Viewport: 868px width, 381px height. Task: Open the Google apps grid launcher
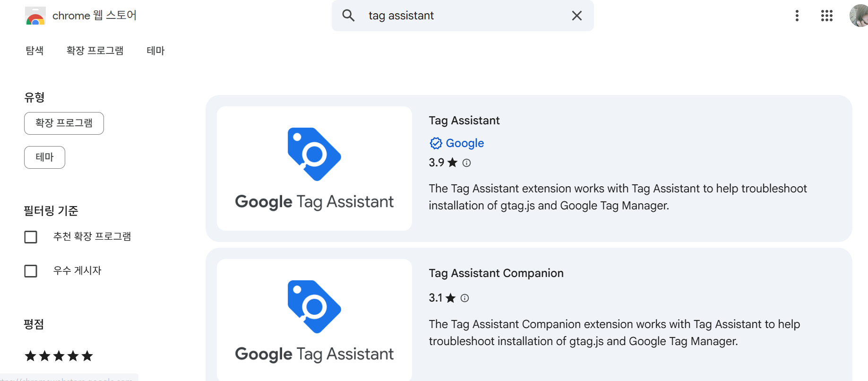(827, 16)
